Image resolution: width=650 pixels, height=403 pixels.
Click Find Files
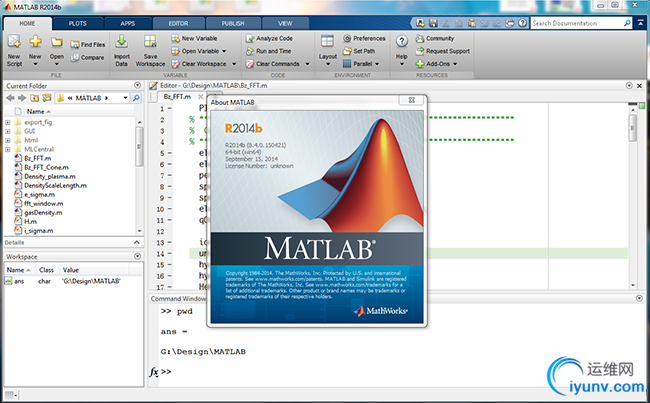pyautogui.click(x=87, y=44)
